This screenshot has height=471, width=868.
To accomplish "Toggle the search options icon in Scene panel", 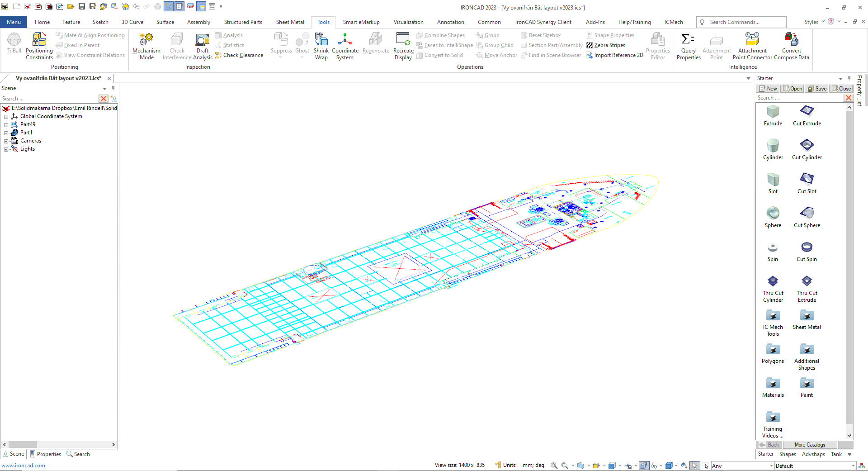I will pyautogui.click(x=113, y=99).
